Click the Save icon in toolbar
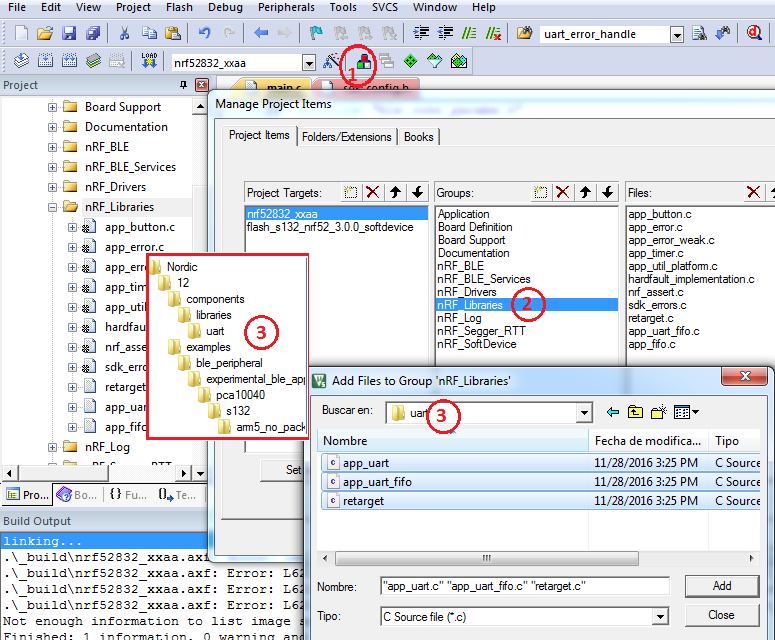 coord(69,34)
